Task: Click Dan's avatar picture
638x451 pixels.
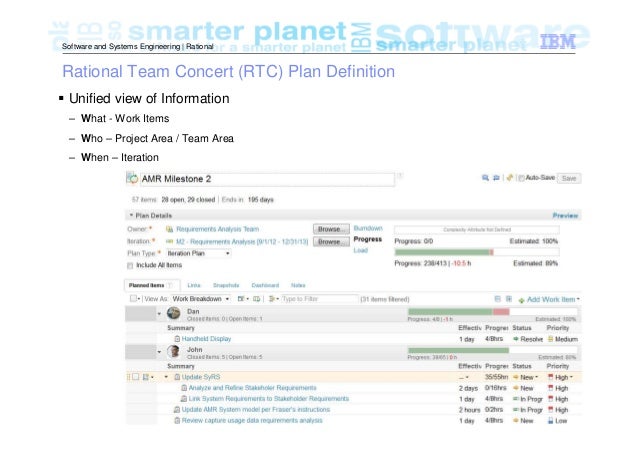Action: 174,313
